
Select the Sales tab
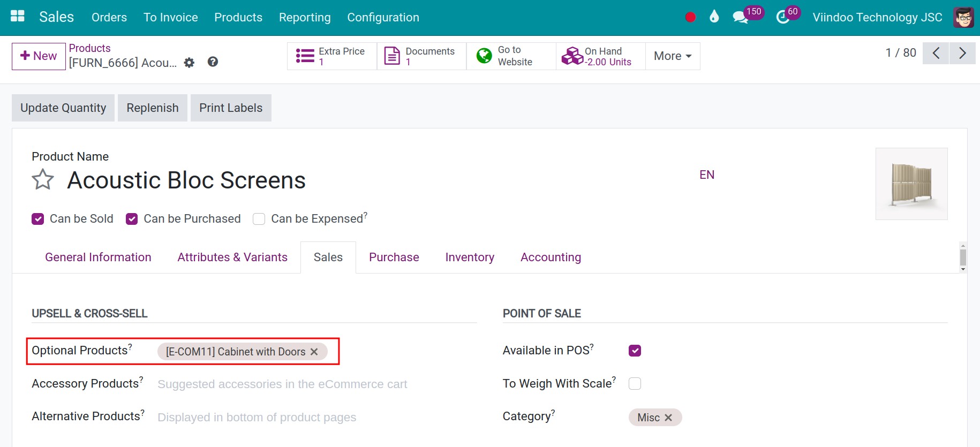pyautogui.click(x=328, y=257)
